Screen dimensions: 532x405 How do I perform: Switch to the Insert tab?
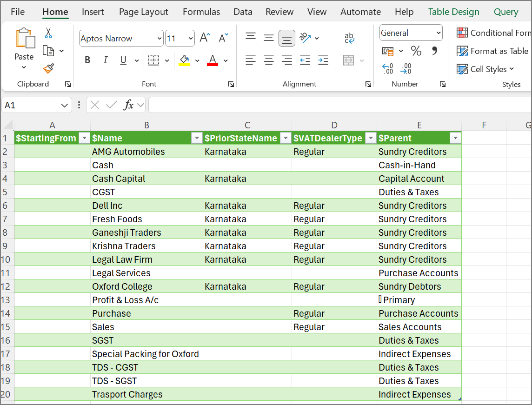93,12
